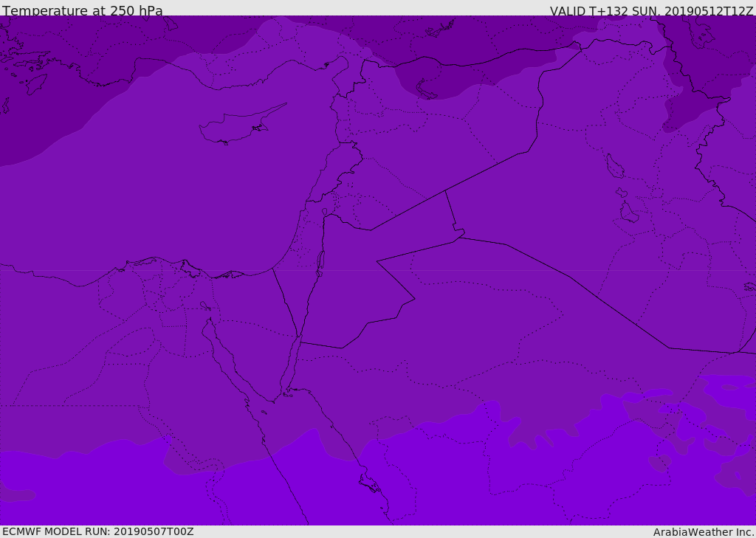Click the island of Cyprus
Image resolution: width=756 pixels, height=538 pixels.
(236, 127)
